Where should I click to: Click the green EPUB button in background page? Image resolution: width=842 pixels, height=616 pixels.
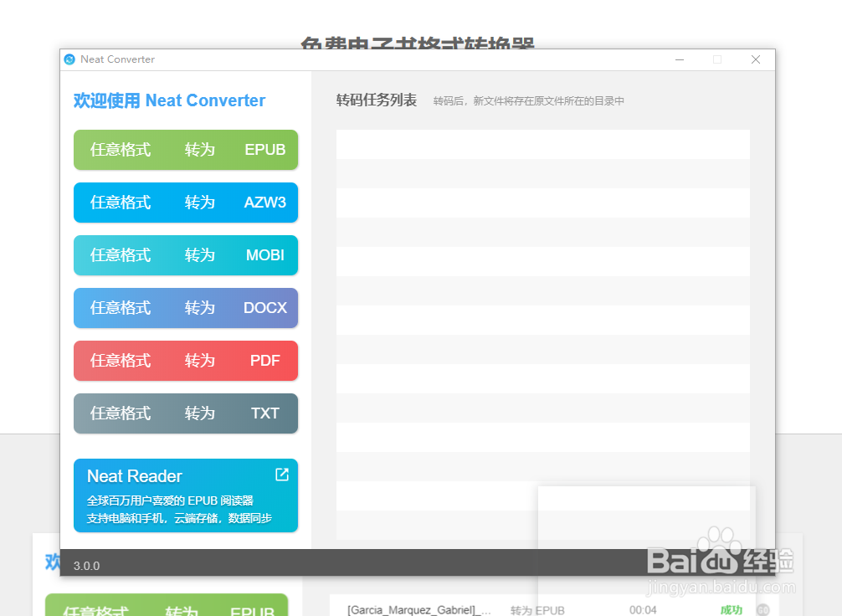167,605
